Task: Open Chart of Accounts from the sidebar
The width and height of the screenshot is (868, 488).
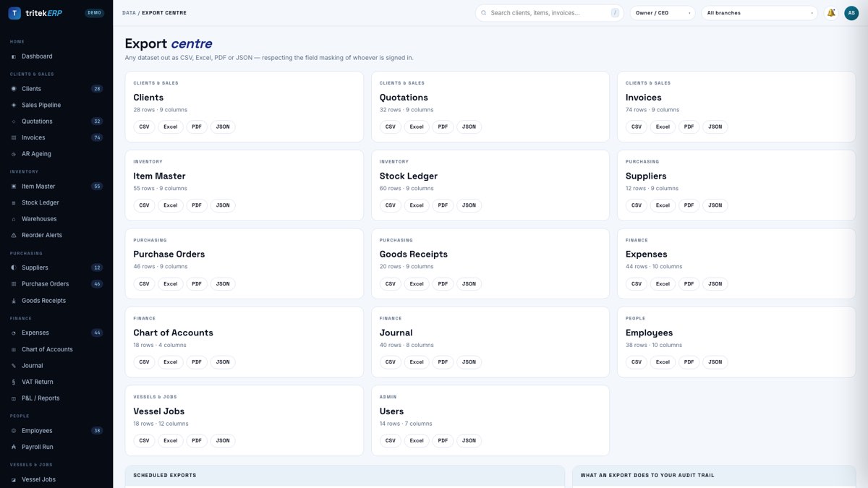Action: [56, 349]
